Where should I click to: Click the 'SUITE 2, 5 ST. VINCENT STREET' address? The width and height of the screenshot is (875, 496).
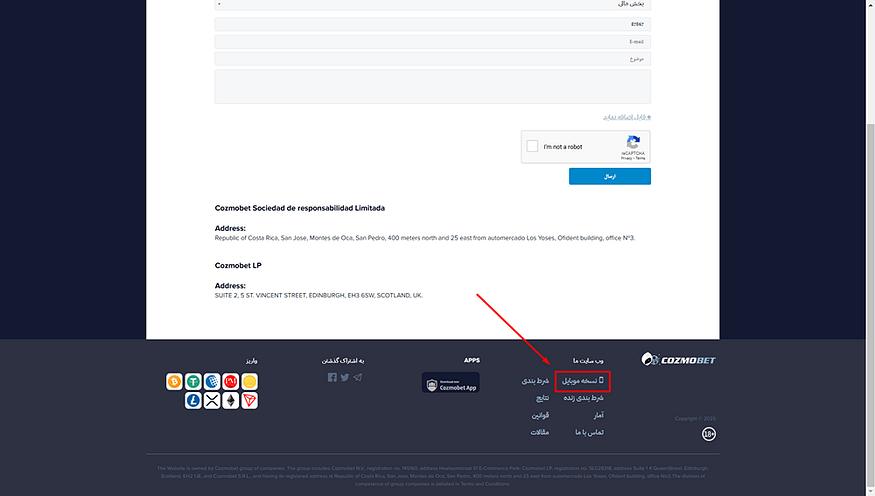(319, 295)
